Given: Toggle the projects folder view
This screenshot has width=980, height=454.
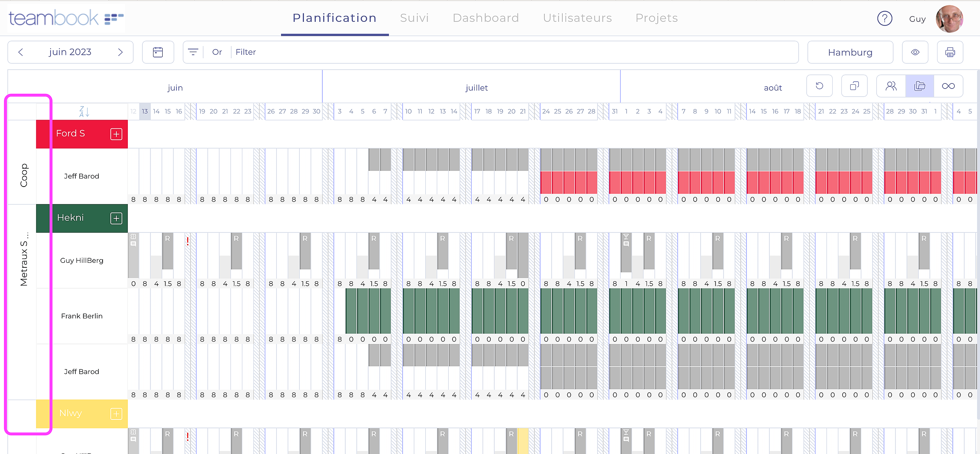Looking at the screenshot, I should (920, 86).
